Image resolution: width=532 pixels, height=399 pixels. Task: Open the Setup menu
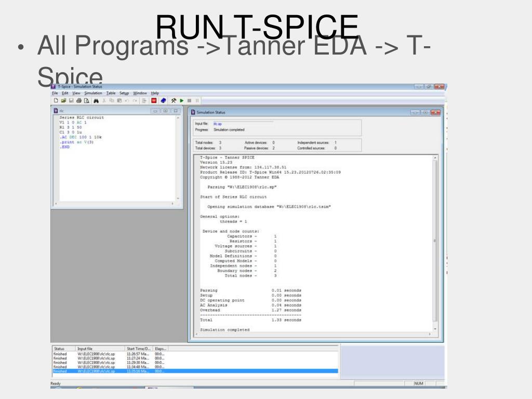point(124,93)
